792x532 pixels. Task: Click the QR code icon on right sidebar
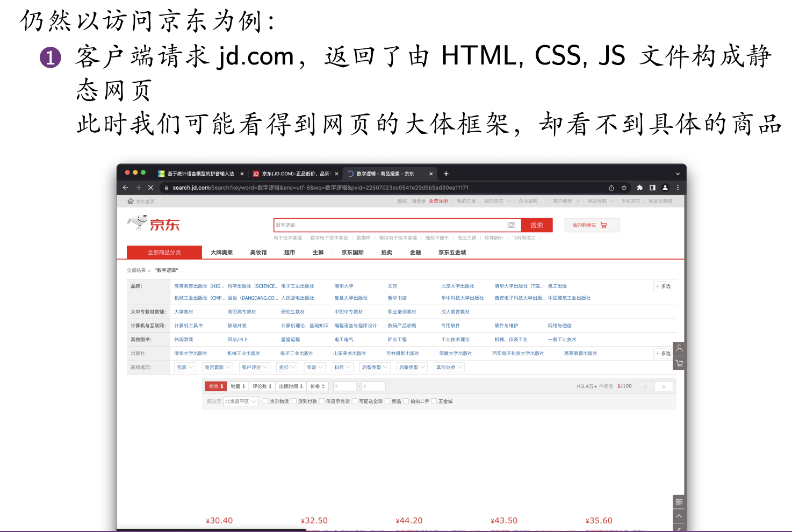(679, 502)
